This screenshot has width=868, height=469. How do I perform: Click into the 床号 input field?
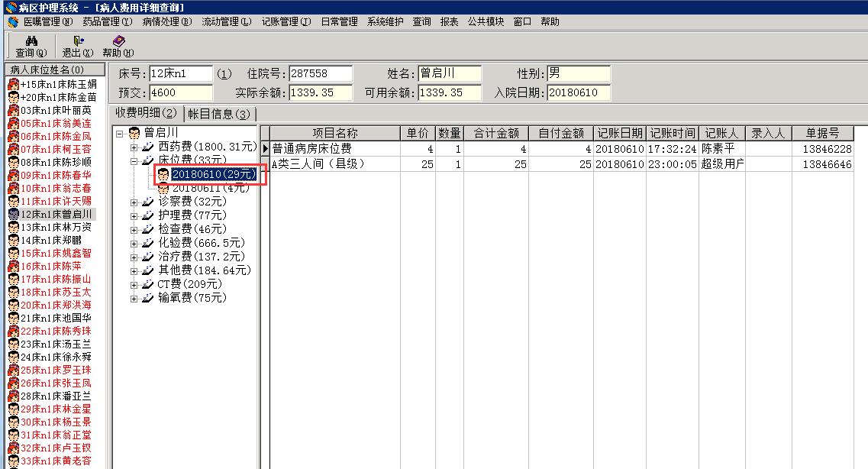pyautogui.click(x=181, y=73)
